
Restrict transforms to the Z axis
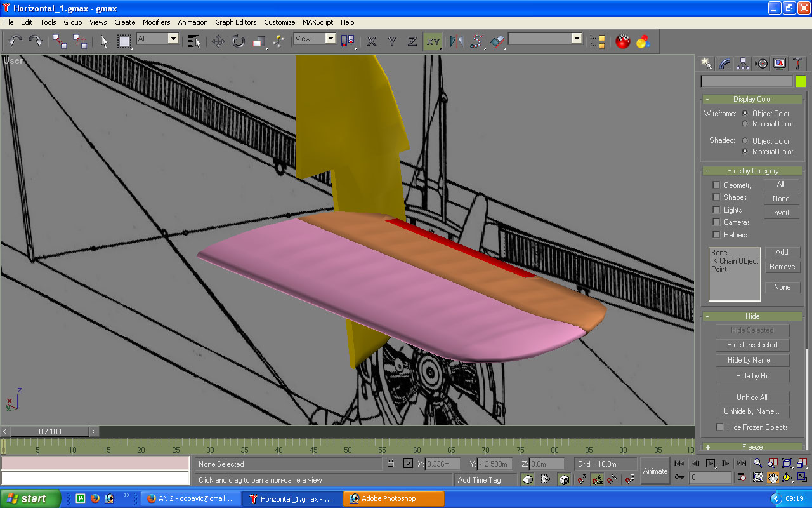coord(412,42)
